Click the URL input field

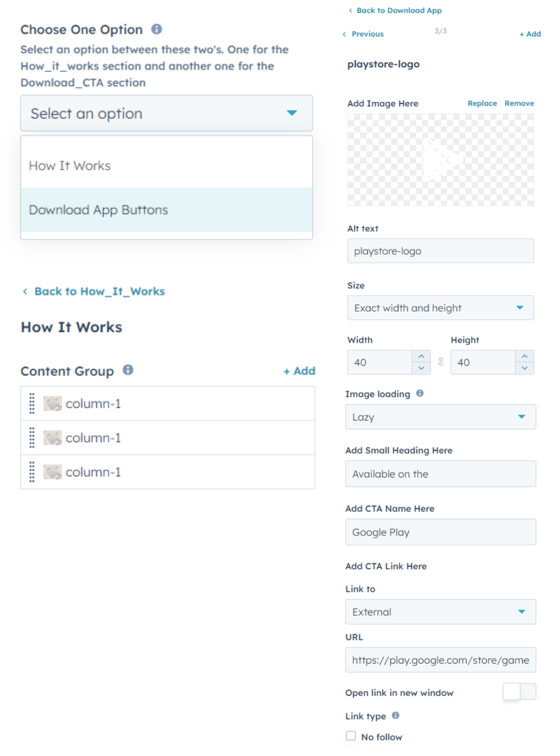440,660
